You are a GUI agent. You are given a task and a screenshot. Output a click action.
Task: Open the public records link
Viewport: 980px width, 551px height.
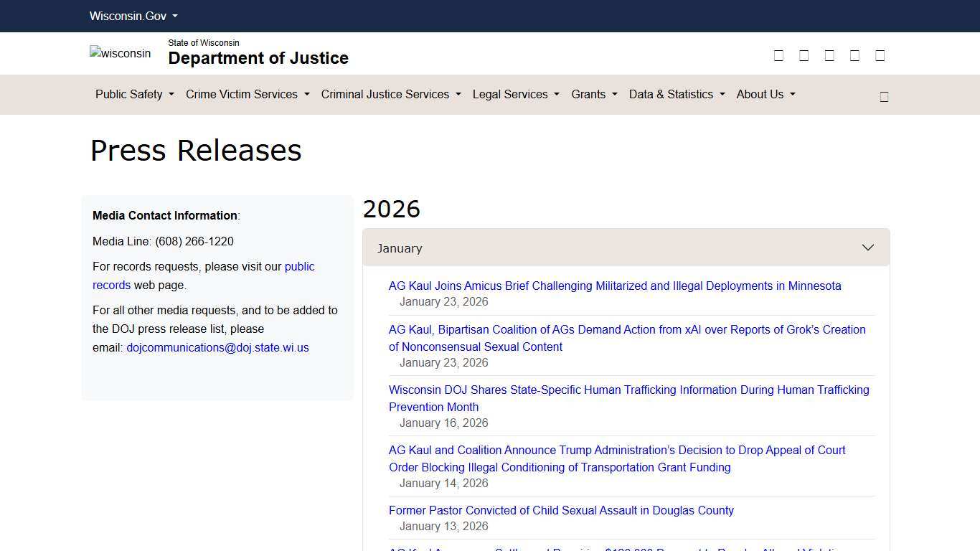tap(299, 266)
